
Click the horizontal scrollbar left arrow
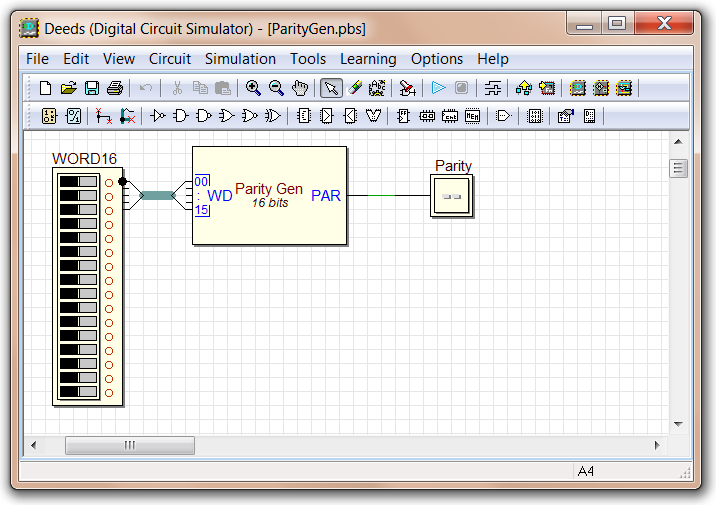coord(33,445)
